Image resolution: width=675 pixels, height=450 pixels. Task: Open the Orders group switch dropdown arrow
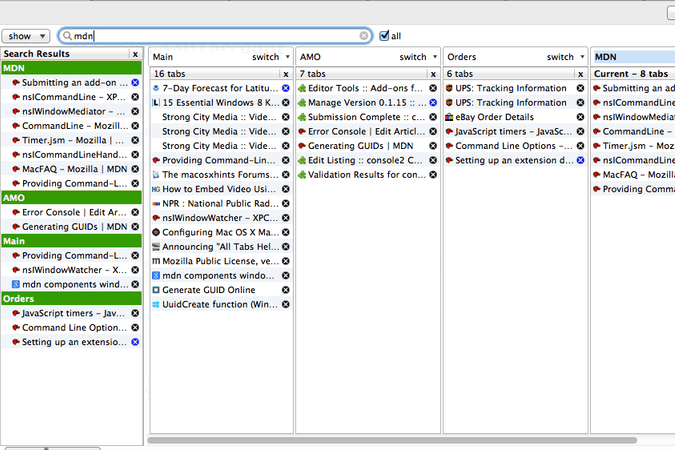coord(582,57)
